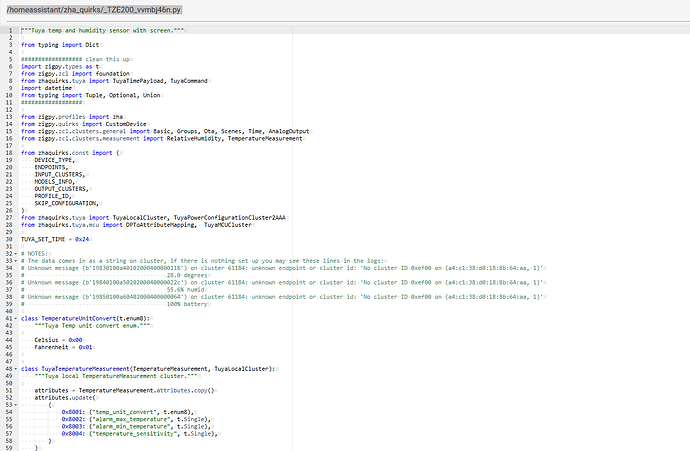Click the 'INPUT_CLUSTERS,' constant
The height and width of the screenshot is (451, 690).
click(x=60, y=175)
